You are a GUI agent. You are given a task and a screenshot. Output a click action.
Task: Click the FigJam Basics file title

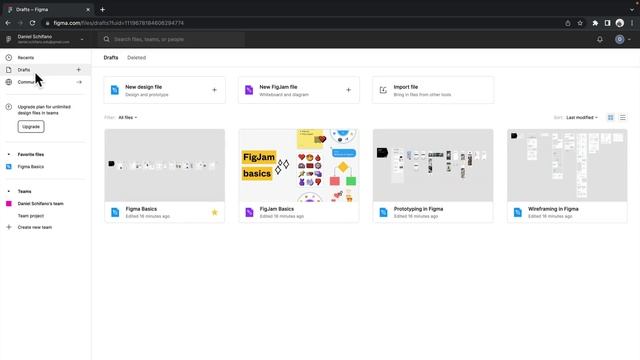pyautogui.click(x=277, y=209)
